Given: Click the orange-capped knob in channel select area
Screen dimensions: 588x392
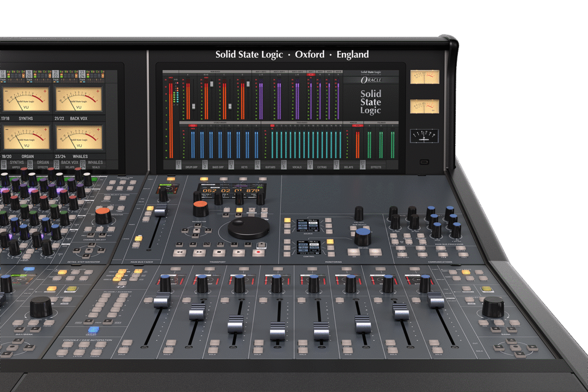Looking at the screenshot, I should (103, 216).
